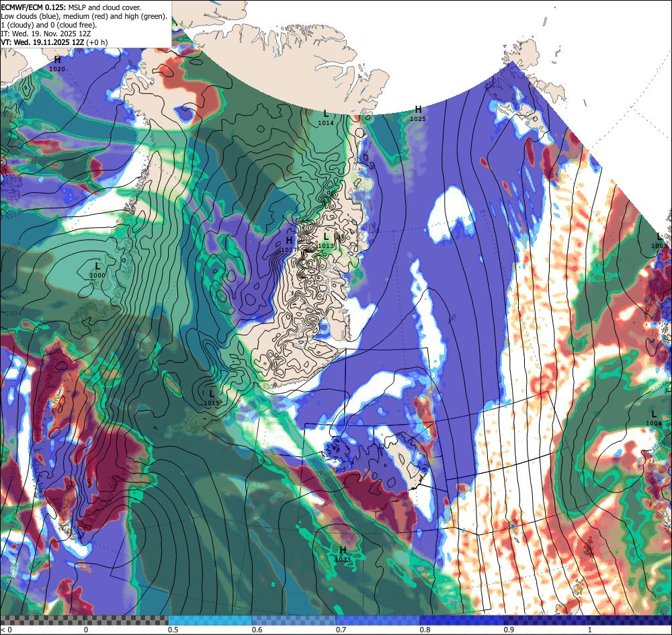Click the L 1013 low pressure marker
672x635 pixels.
click(326, 241)
